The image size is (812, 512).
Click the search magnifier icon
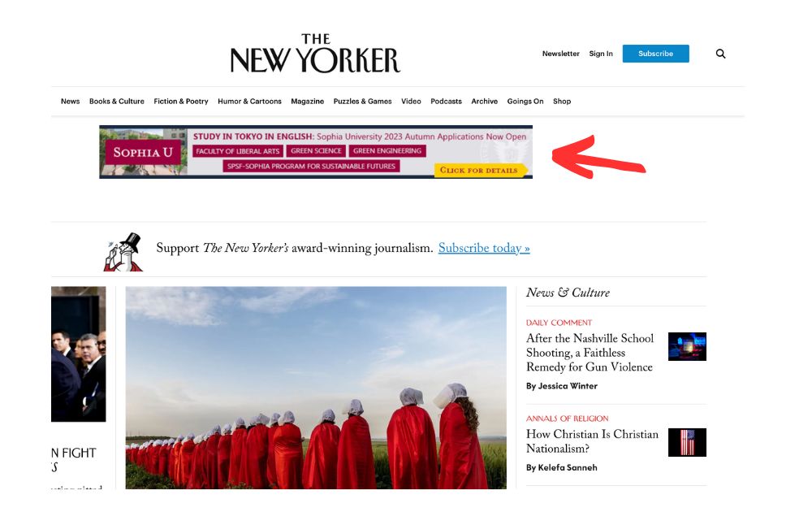[x=720, y=54]
